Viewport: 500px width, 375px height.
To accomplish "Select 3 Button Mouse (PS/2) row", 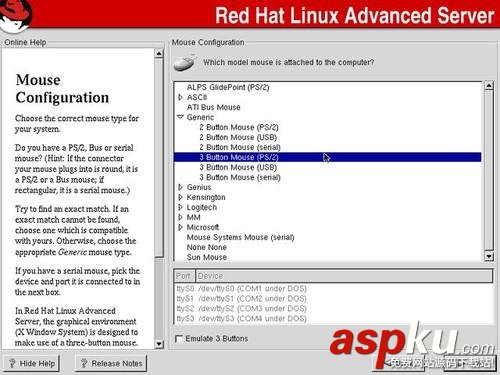I will [x=327, y=157].
